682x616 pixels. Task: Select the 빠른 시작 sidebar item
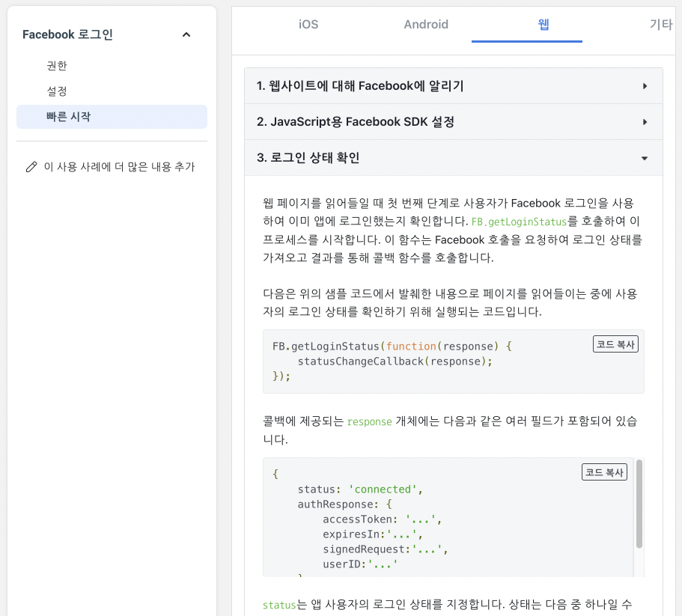(112, 117)
